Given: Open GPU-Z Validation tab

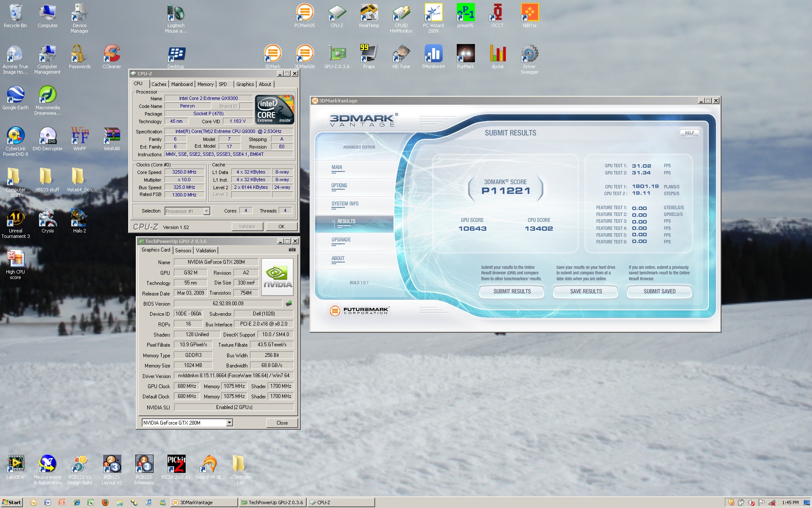Looking at the screenshot, I should 206,251.
